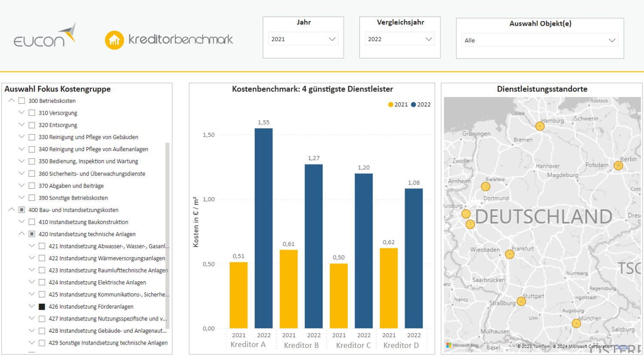Click the München location marker
The height and width of the screenshot is (356, 644).
coord(576,323)
